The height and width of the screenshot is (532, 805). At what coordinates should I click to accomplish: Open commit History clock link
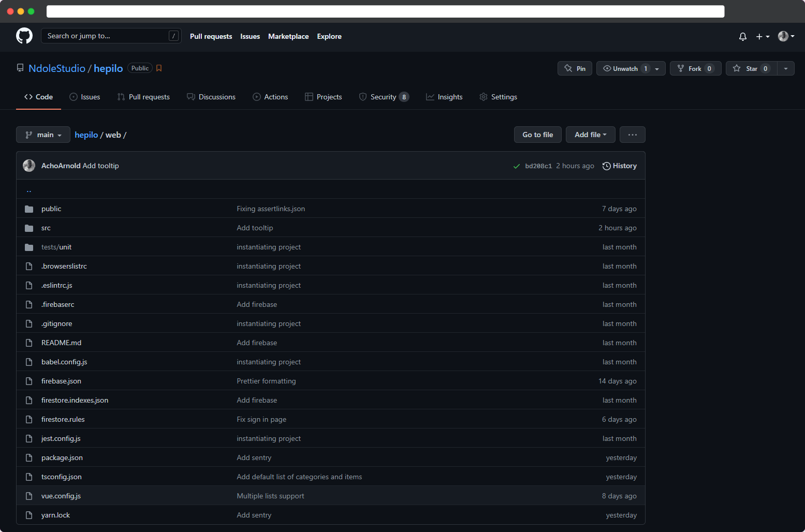click(620, 166)
